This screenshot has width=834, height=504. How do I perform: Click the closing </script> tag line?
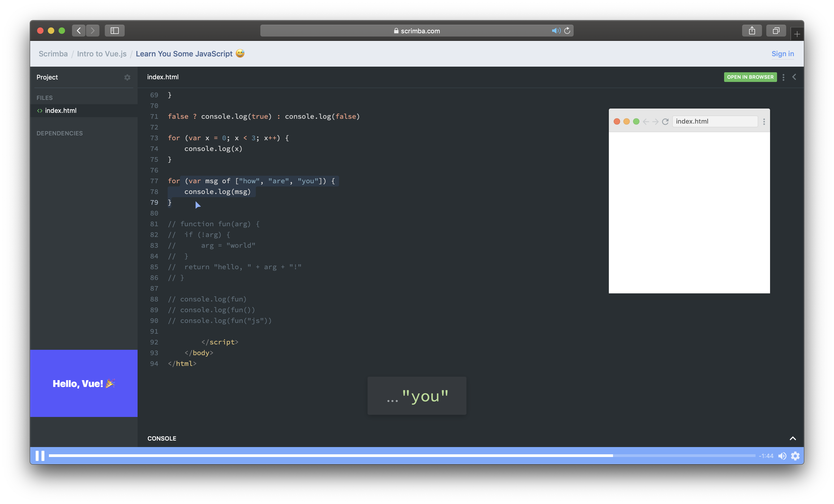coord(220,342)
